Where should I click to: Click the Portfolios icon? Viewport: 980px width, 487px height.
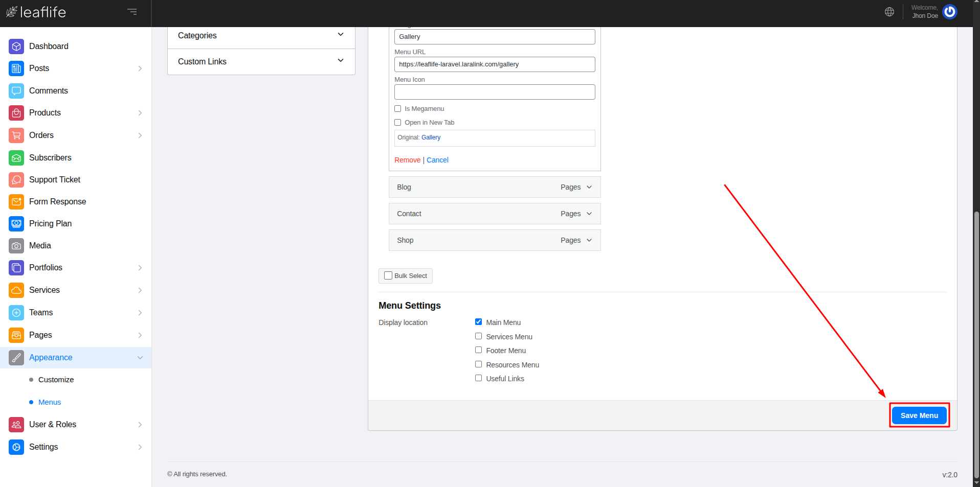[x=16, y=268]
